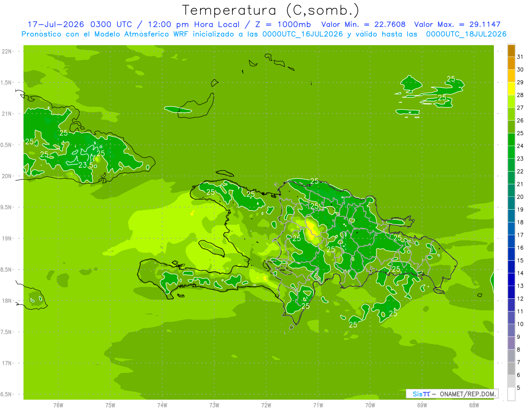This screenshot has width=532, height=411.
Task: Click the 22N latitude axis label
Action: click(x=7, y=51)
